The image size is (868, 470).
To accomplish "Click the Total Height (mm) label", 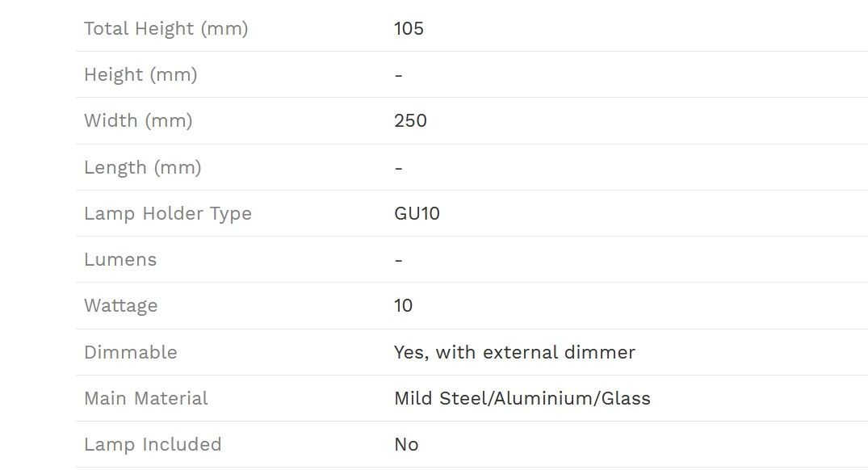I will coord(166,29).
